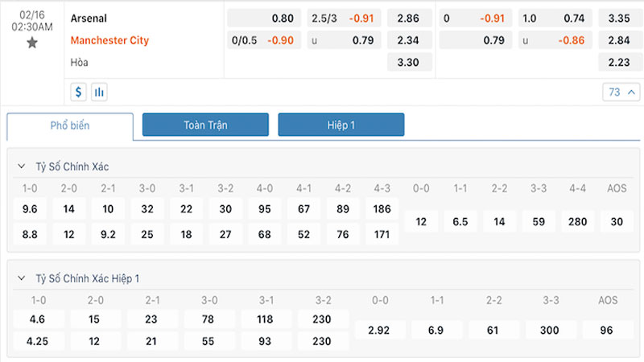644x362 pixels.
Task: Pick correct score 3-0 at 32
Action: 147,209
